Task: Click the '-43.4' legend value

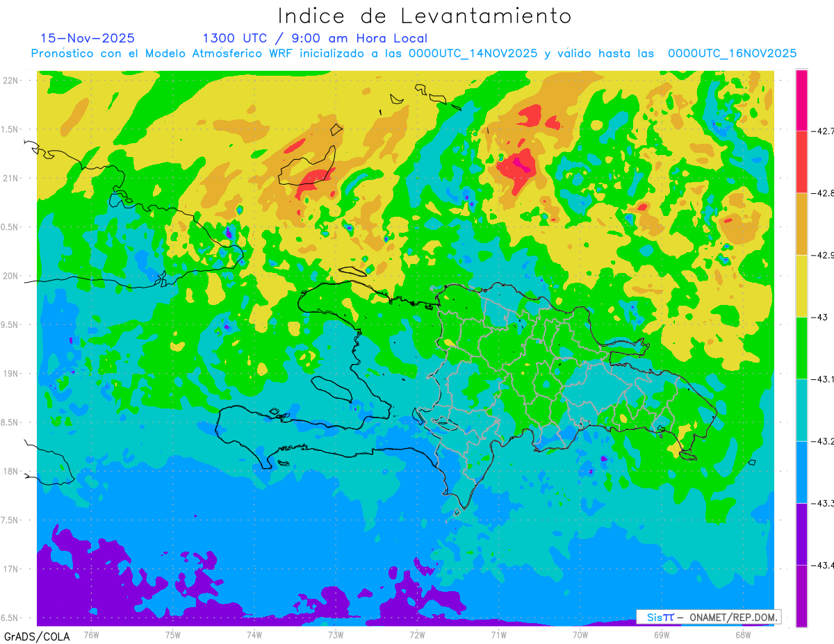Action: point(822,565)
